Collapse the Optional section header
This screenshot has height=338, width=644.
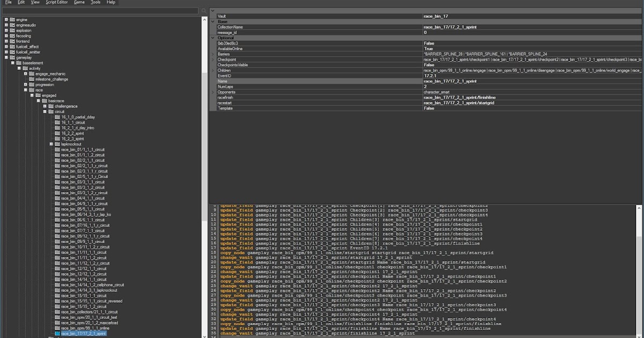click(214, 38)
